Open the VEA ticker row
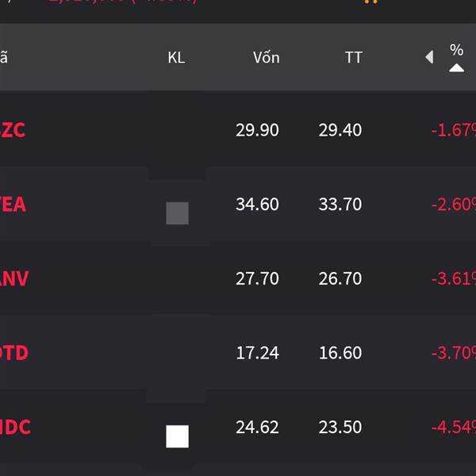This screenshot has width=476, height=476. click(x=13, y=205)
